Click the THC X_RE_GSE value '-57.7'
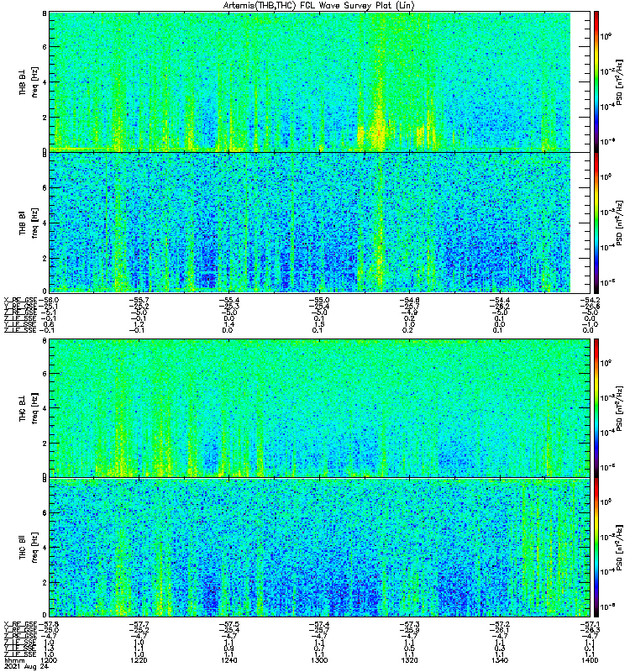630x672 pixels. pos(139,624)
